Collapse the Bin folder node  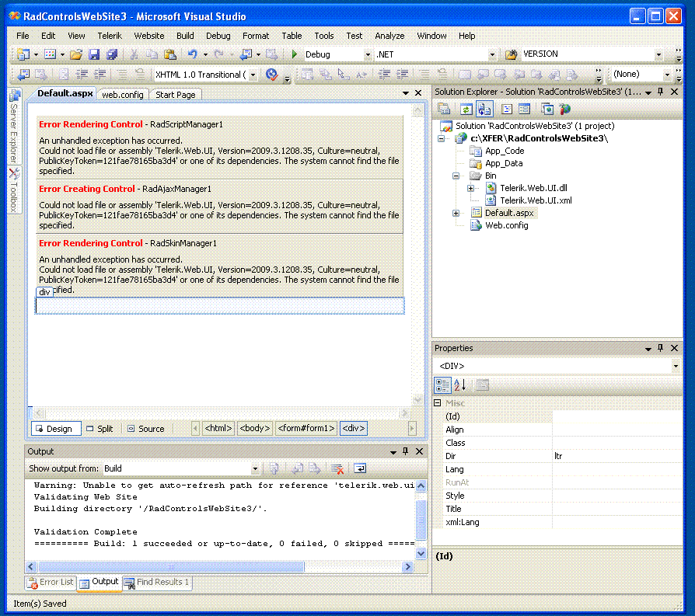(456, 176)
